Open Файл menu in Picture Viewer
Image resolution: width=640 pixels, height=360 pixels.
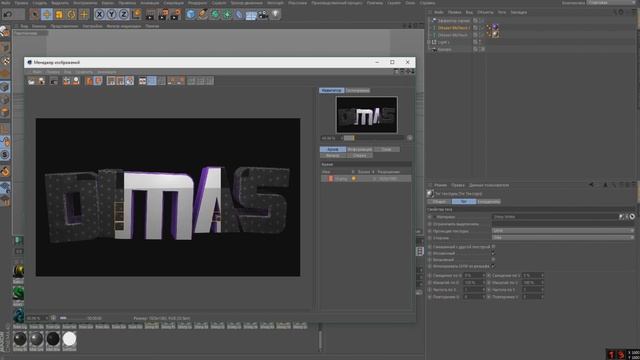pos(37,72)
